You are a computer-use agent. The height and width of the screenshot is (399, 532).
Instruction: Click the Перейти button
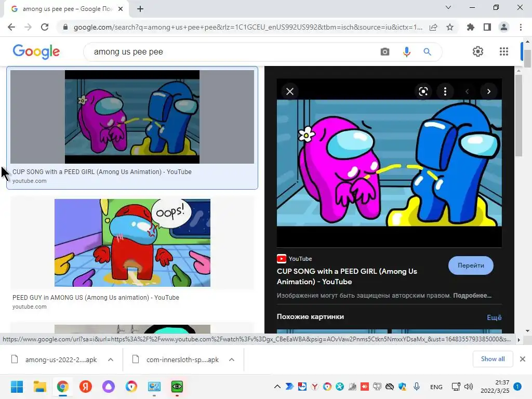coord(471,265)
